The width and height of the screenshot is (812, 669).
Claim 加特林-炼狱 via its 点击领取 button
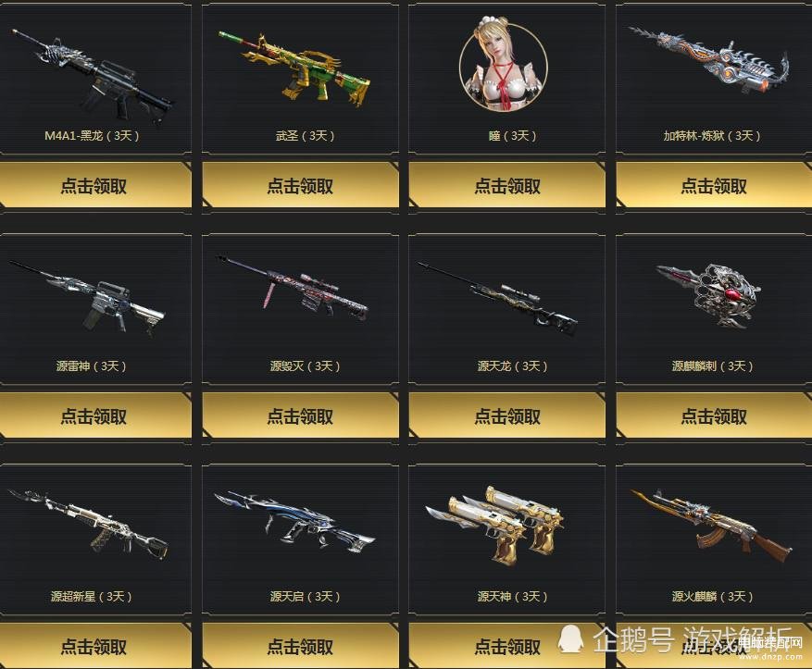tap(714, 185)
